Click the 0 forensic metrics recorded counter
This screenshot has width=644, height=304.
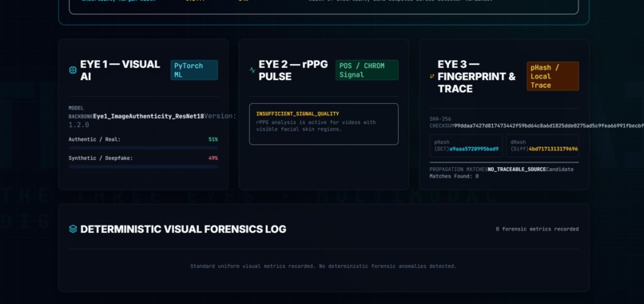tap(537, 229)
